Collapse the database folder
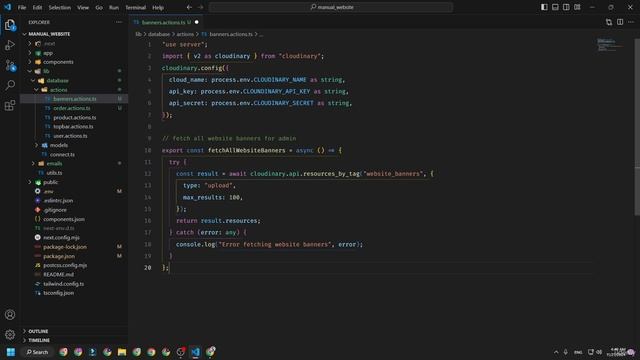 click(x=74, y=80)
